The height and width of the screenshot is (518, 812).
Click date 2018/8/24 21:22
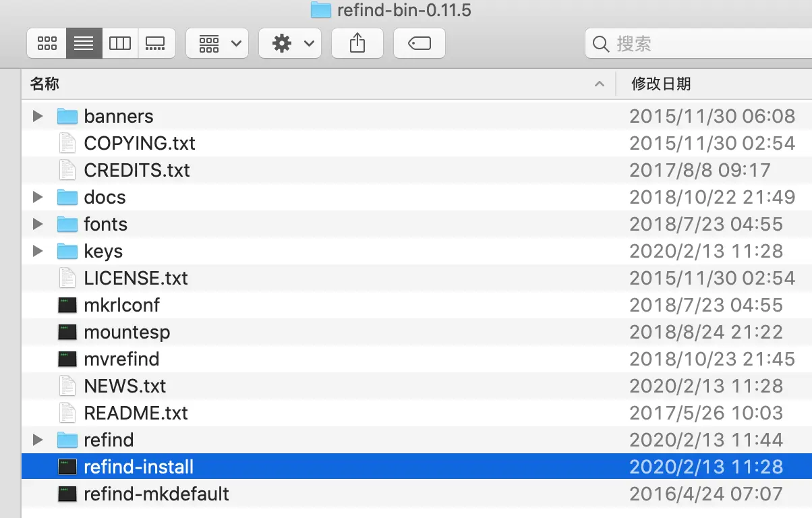[706, 332]
